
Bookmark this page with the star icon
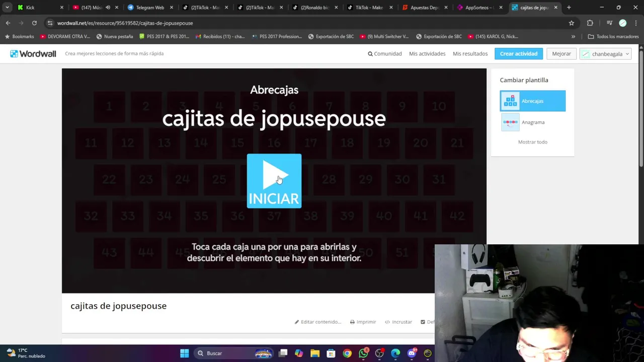pos(572,23)
